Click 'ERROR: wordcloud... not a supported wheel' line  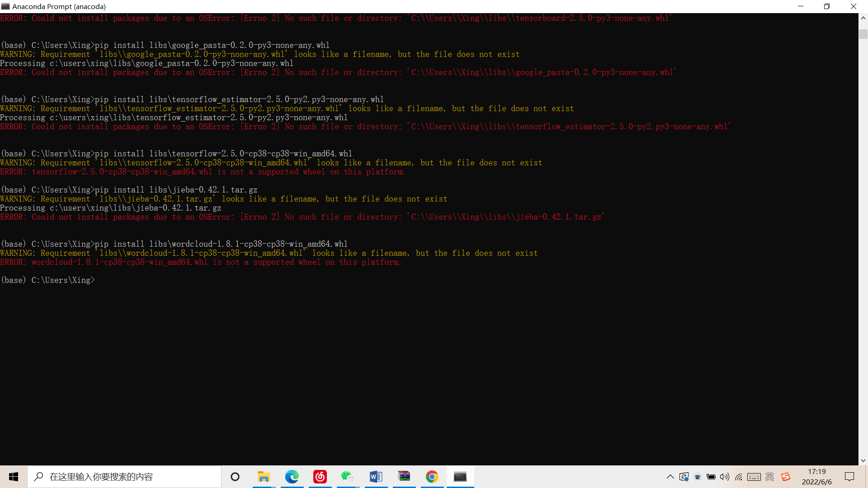pyautogui.click(x=200, y=262)
